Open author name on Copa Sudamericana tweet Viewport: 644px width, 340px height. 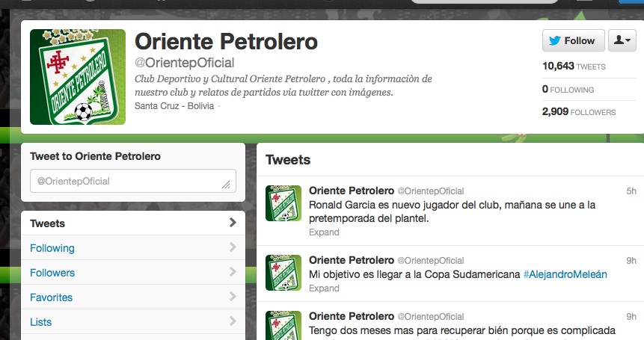352,260
